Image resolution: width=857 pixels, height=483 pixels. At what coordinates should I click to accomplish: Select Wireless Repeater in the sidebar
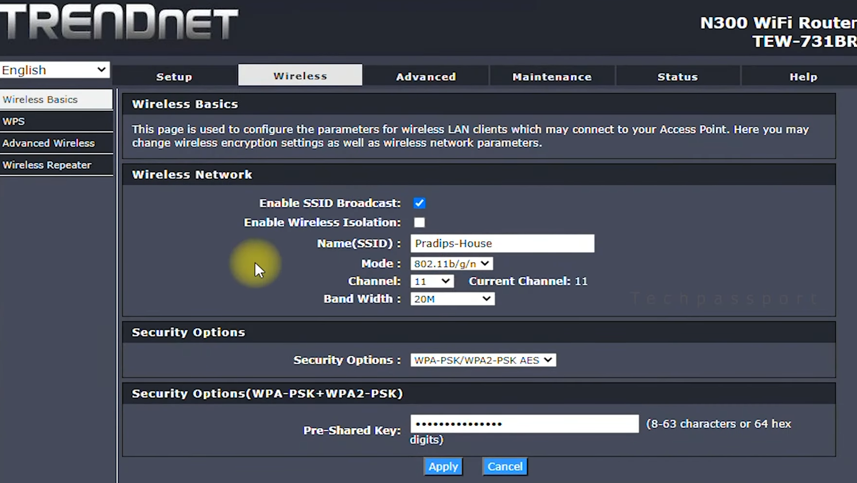tap(56, 165)
